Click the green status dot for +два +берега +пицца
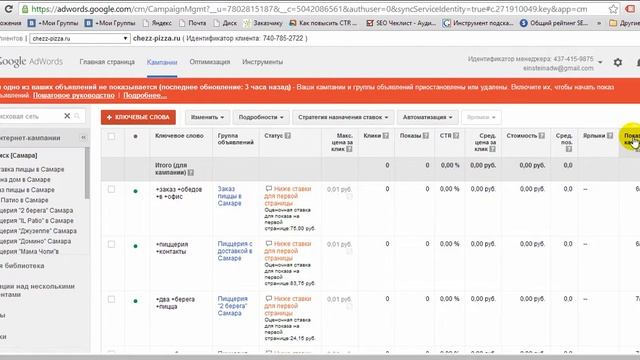The width and height of the screenshot is (640, 360). coord(136,301)
